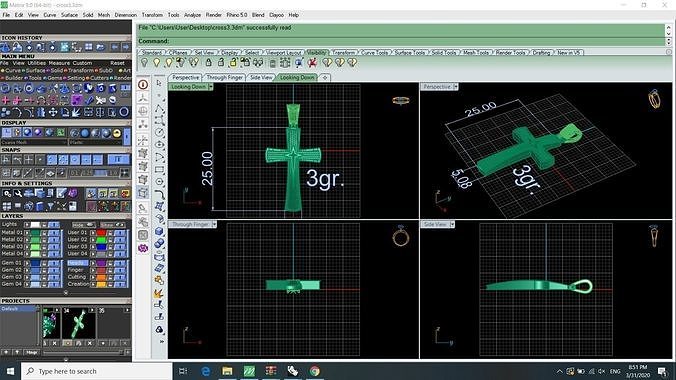The height and width of the screenshot is (380, 676).
Task: Open Matrix app from Windows taskbar
Action: tap(249, 371)
